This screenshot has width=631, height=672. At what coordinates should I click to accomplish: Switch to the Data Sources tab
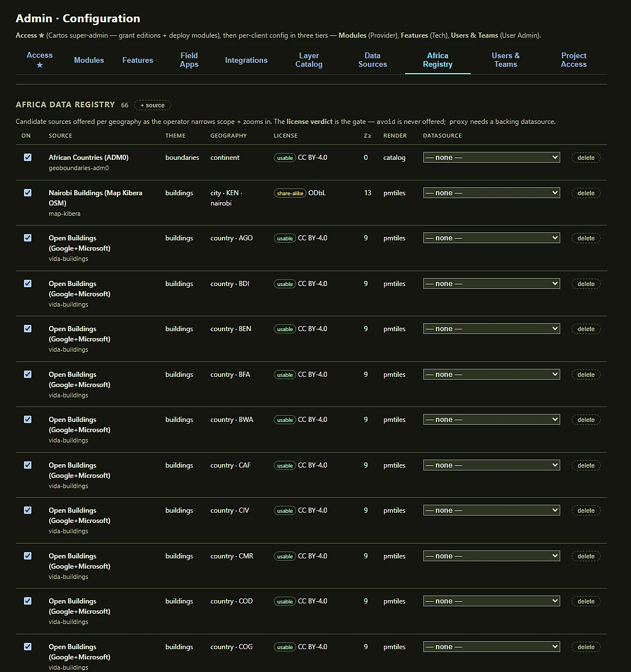(x=373, y=60)
